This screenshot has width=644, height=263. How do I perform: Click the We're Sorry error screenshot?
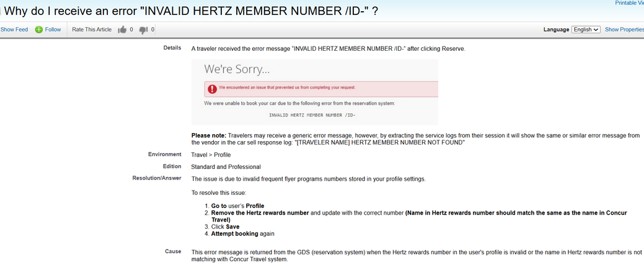pos(315,92)
